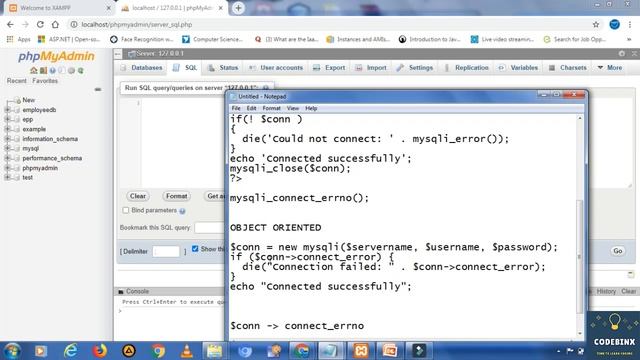640x360 pixels.
Task: Click the Go button to run query
Action: coord(618,251)
